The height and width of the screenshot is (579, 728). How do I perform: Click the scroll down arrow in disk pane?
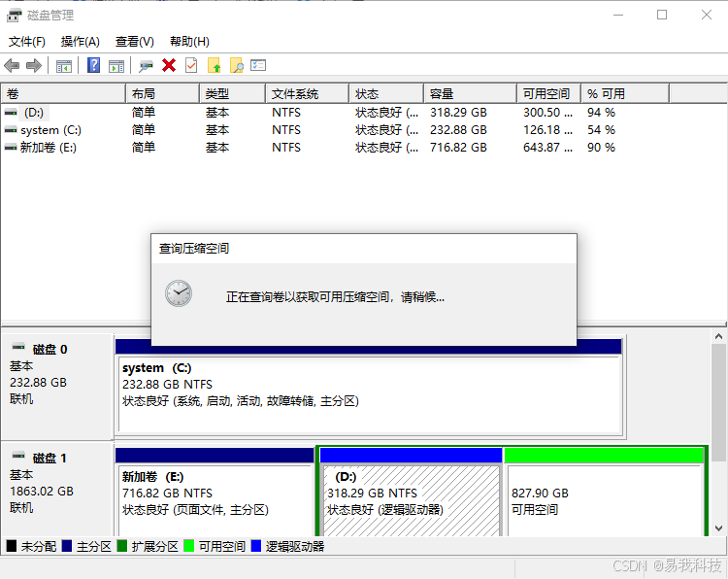(718, 528)
